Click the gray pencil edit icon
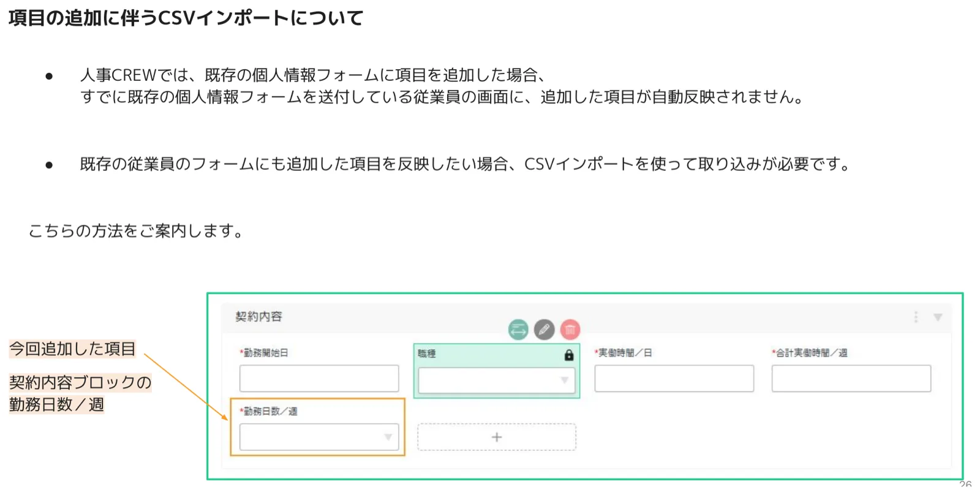The width and height of the screenshot is (980, 495). (544, 330)
